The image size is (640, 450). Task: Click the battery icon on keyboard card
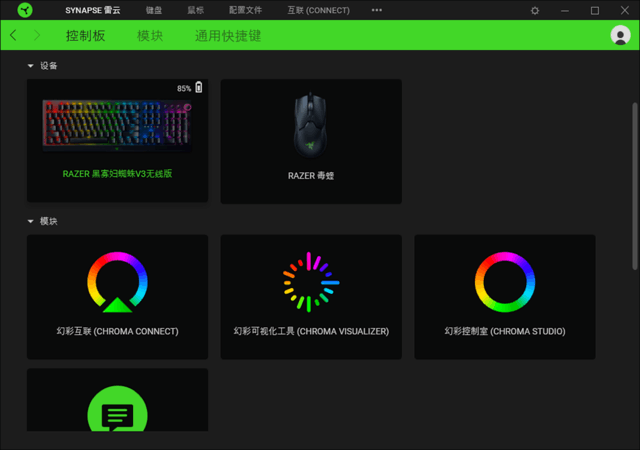pyautogui.click(x=199, y=87)
